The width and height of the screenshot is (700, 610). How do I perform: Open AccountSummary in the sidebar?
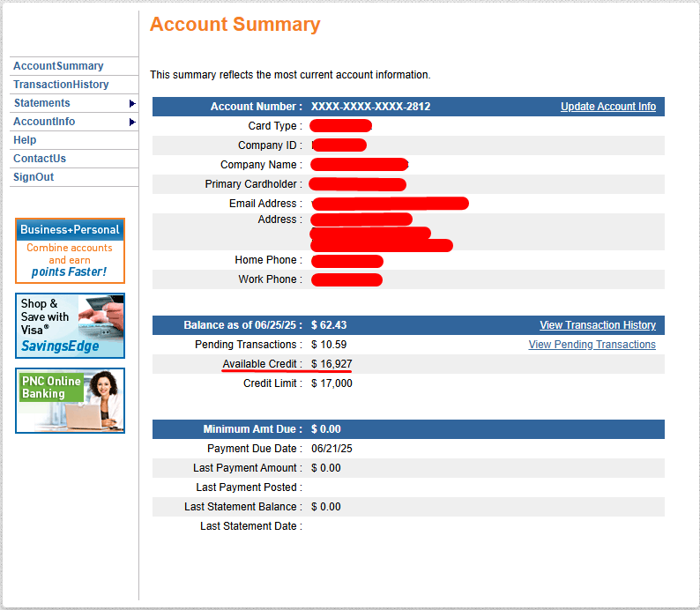tap(58, 66)
